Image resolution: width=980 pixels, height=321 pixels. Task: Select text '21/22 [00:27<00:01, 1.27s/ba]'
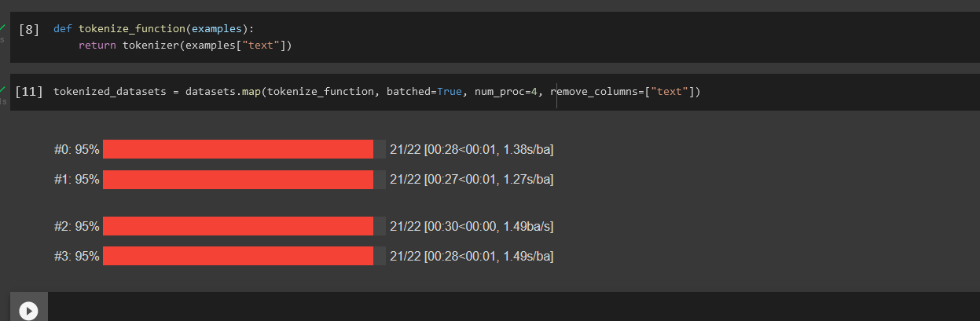(472, 180)
